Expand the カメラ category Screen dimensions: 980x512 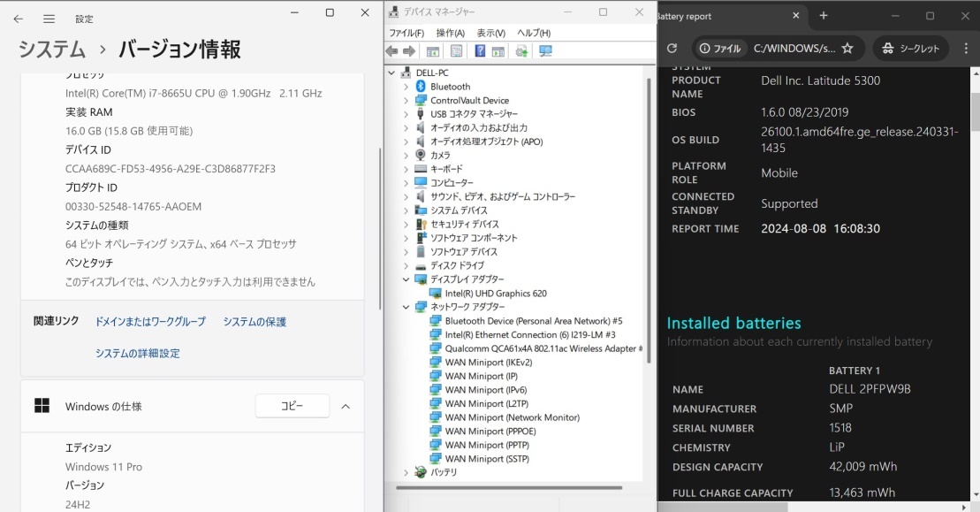tap(406, 155)
